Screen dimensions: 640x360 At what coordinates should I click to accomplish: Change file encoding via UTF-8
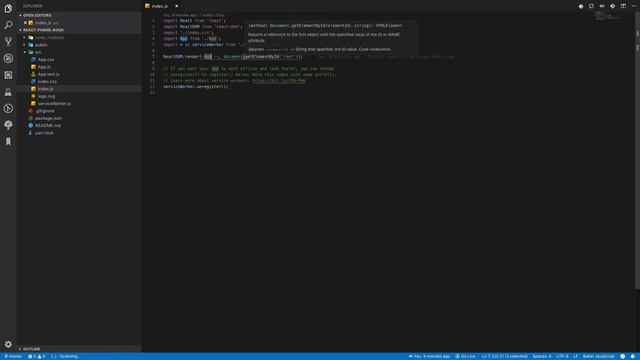(x=562, y=356)
